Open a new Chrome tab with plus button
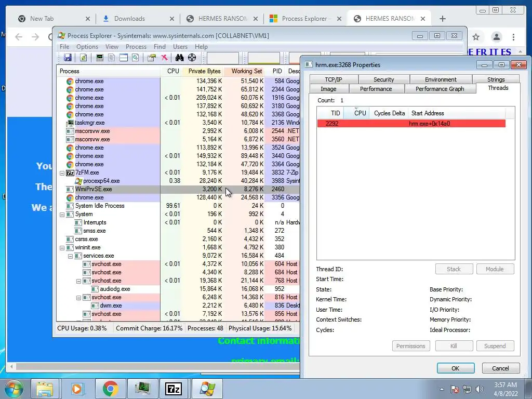532x399 pixels. click(443, 19)
